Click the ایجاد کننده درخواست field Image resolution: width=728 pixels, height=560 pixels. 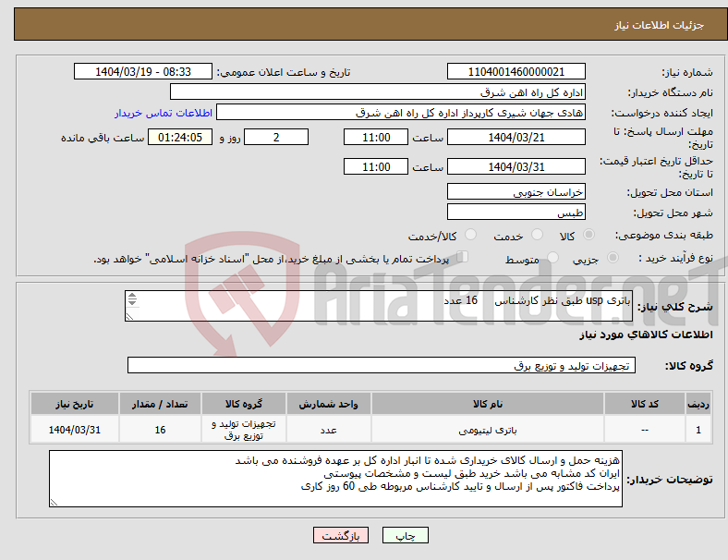(x=401, y=113)
